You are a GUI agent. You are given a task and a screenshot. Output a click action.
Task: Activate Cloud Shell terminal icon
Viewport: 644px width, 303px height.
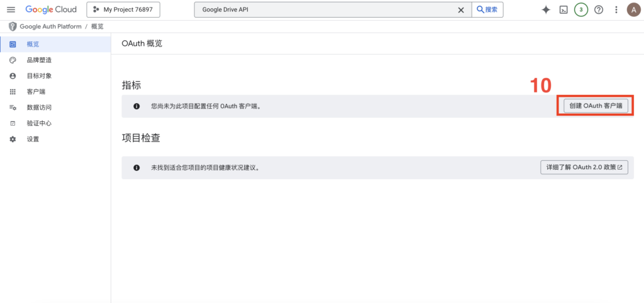564,9
